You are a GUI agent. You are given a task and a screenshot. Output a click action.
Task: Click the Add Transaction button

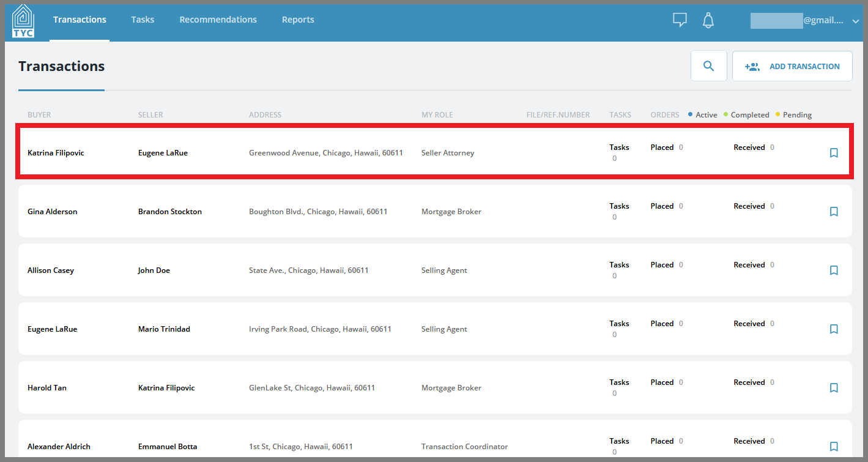[792, 66]
